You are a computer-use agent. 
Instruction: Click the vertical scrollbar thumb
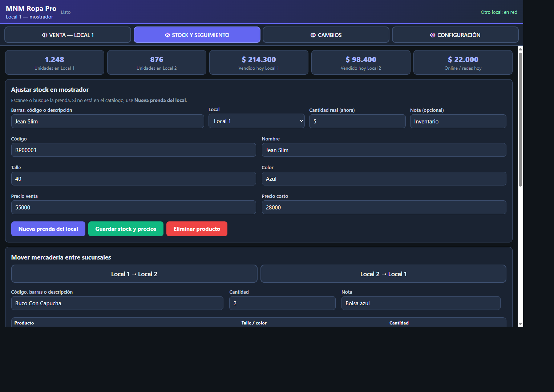[520, 120]
